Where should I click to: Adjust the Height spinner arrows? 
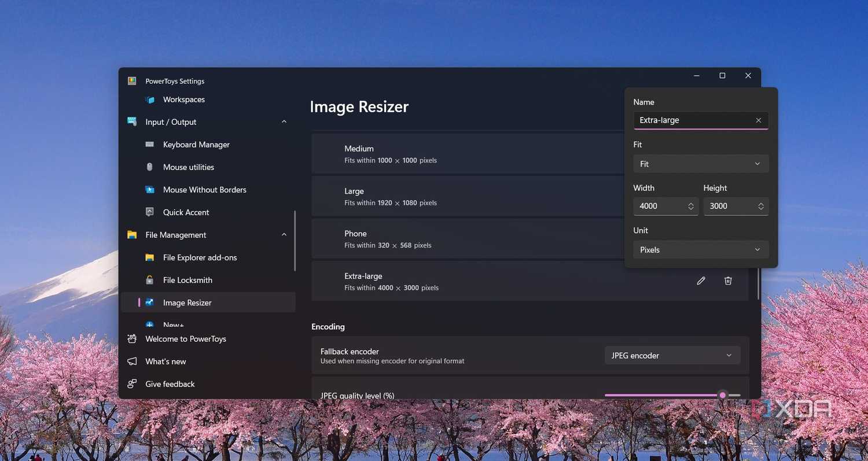761,206
